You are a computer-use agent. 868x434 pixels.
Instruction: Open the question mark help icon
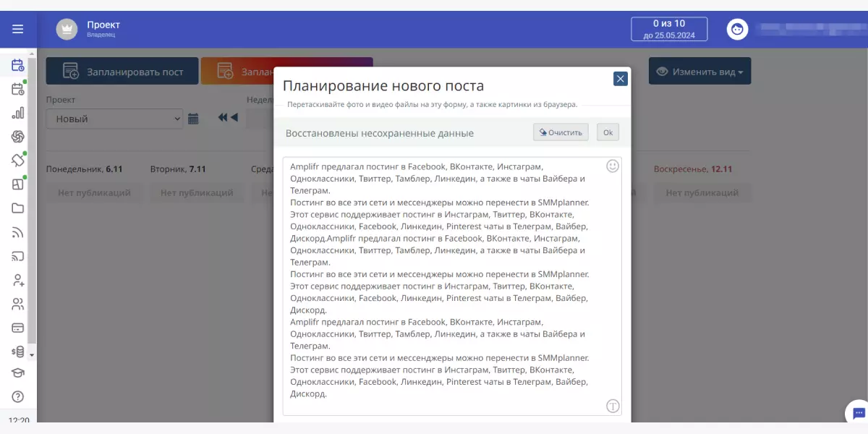(17, 396)
